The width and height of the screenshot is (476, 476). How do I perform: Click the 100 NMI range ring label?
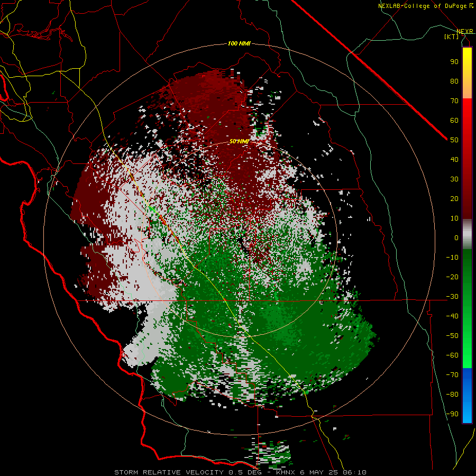tap(239, 43)
